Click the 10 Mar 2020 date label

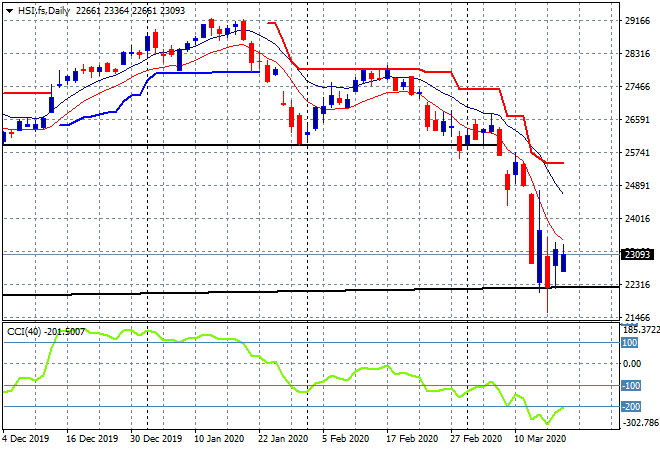(x=540, y=439)
